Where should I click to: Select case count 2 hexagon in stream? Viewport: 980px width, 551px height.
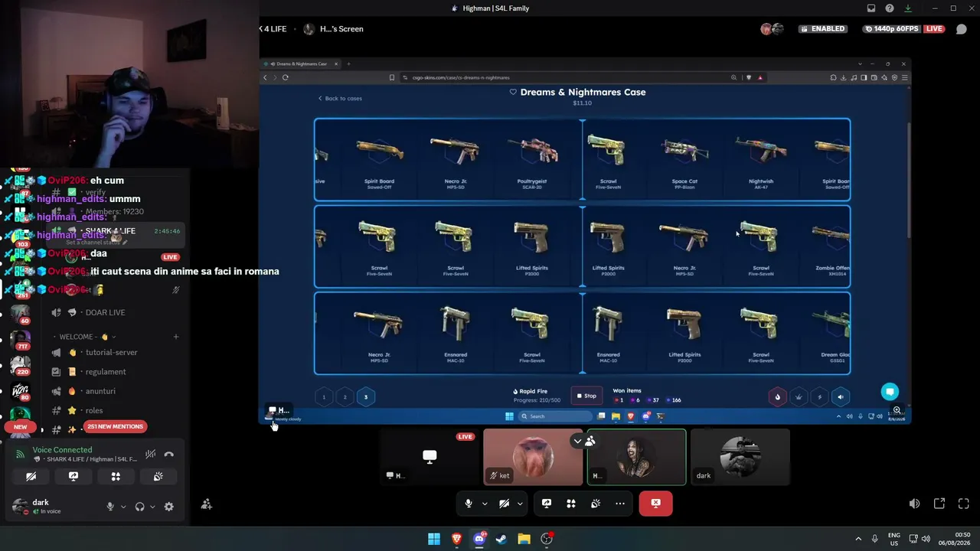coord(345,396)
